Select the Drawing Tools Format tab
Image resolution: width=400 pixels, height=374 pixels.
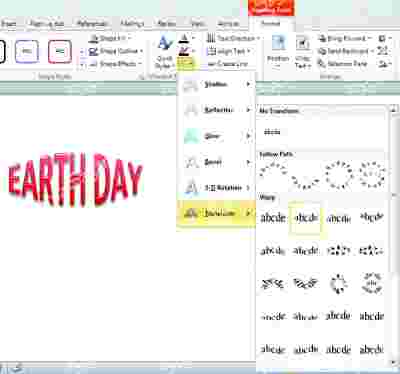tap(271, 24)
